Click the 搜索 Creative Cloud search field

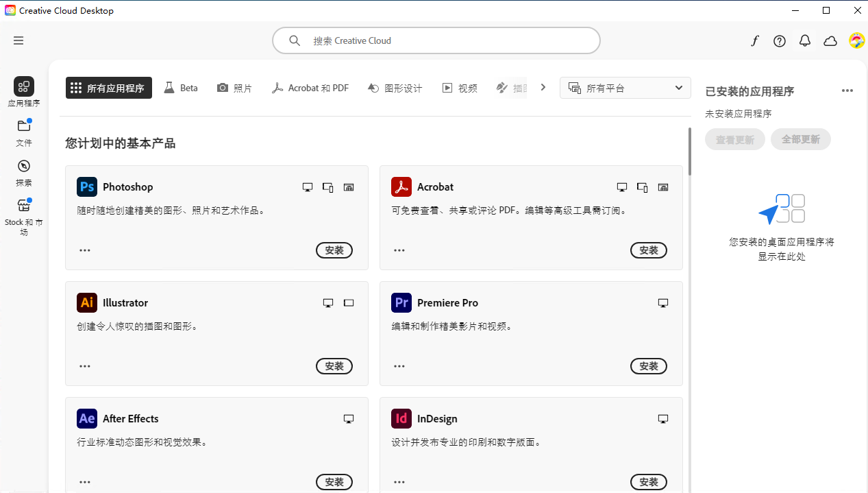click(x=436, y=40)
